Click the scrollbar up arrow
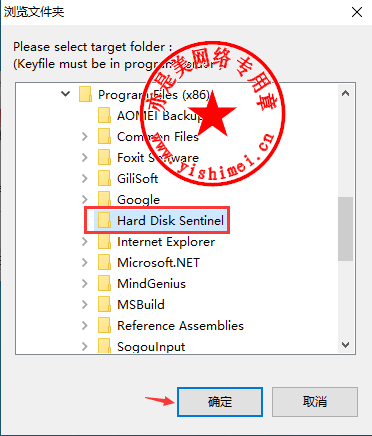 pos(346,93)
